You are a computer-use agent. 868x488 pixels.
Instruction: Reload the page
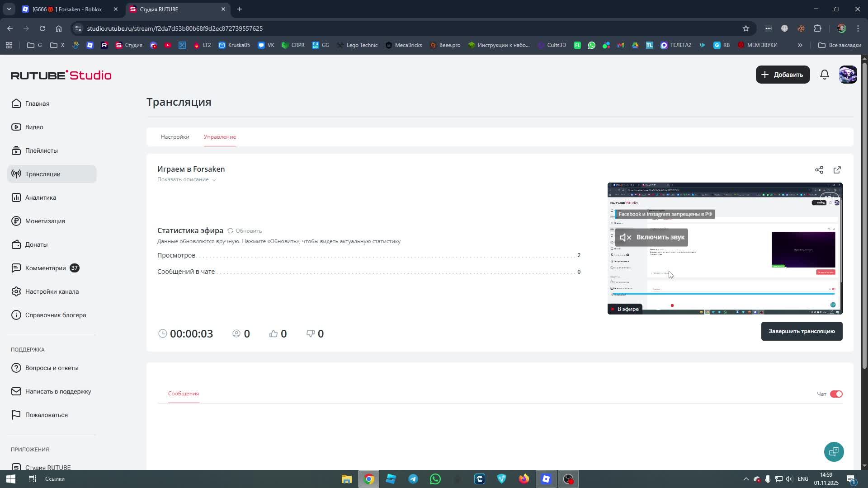42,28
